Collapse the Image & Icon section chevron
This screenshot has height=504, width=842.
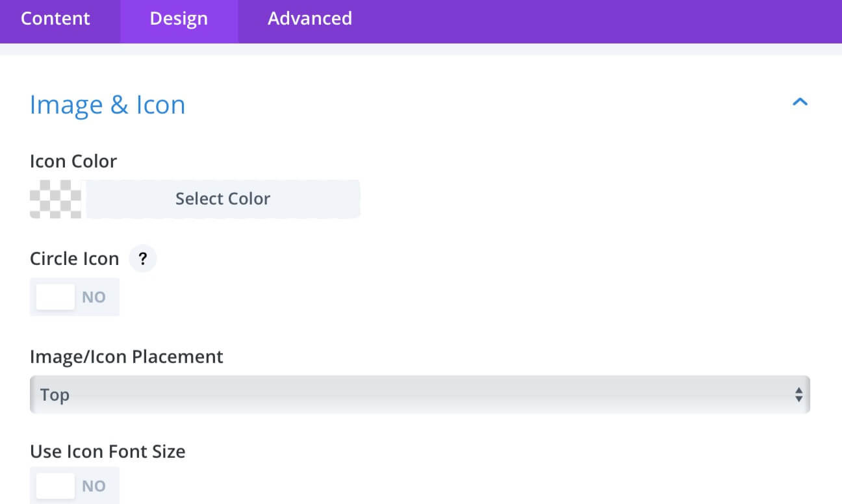(800, 102)
